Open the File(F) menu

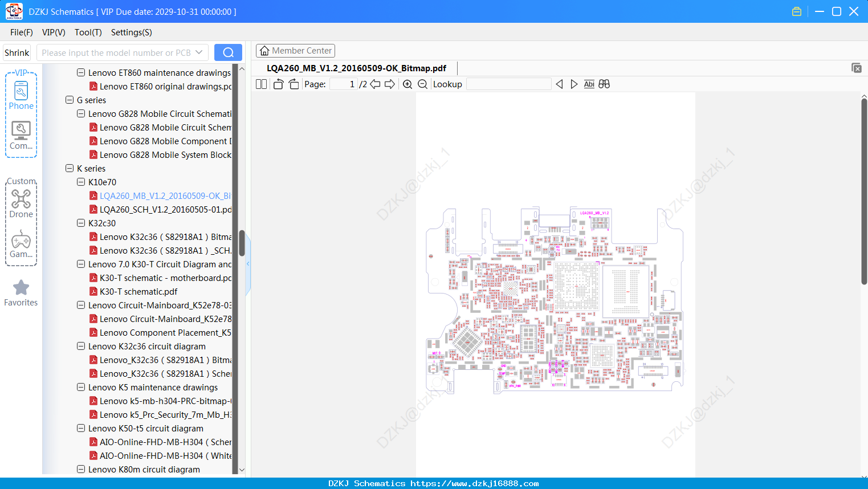pos(22,32)
